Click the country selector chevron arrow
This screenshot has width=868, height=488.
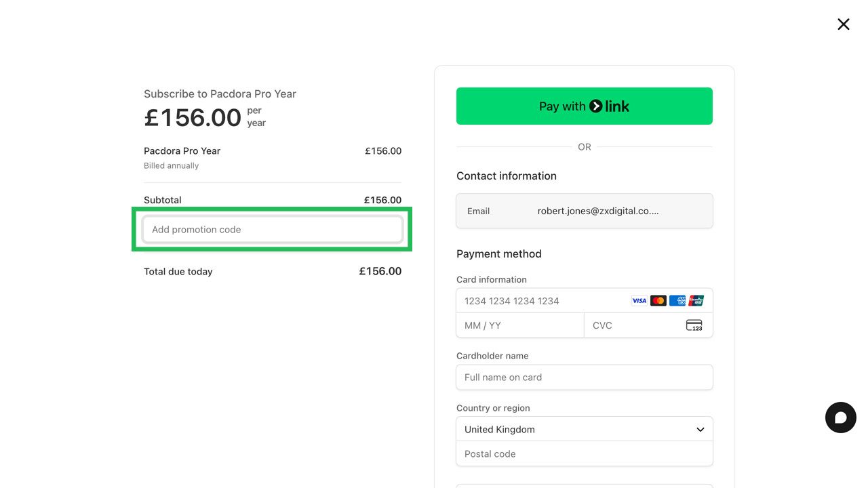point(700,429)
